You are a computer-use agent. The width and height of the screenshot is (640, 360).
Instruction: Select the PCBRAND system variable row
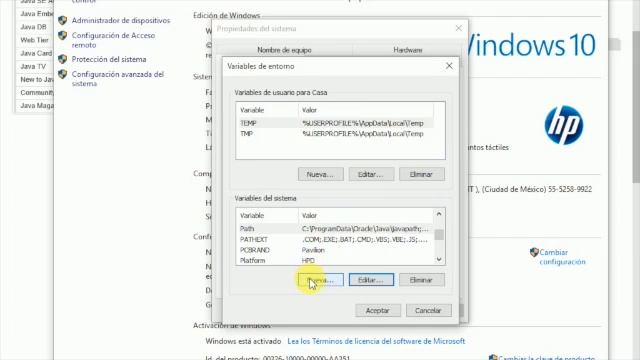click(x=336, y=250)
